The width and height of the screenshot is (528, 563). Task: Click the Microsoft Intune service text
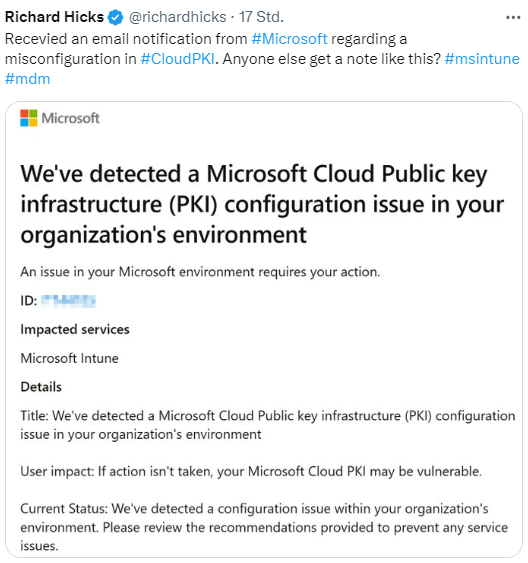(x=69, y=358)
